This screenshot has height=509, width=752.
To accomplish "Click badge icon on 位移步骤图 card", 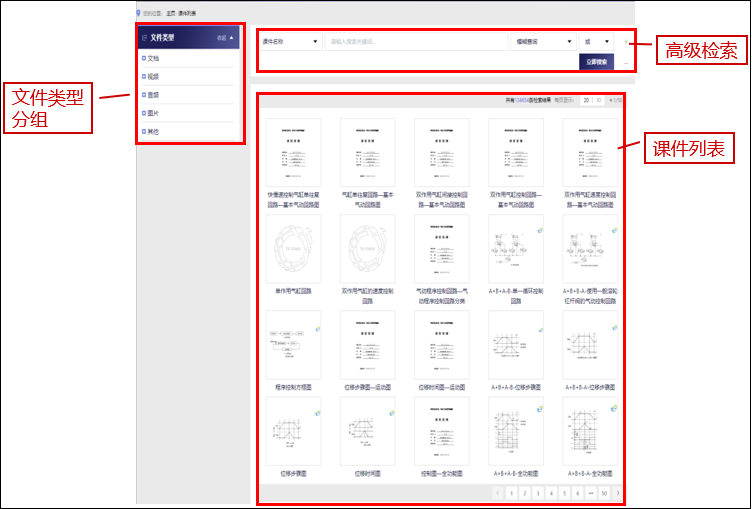I will click(318, 413).
